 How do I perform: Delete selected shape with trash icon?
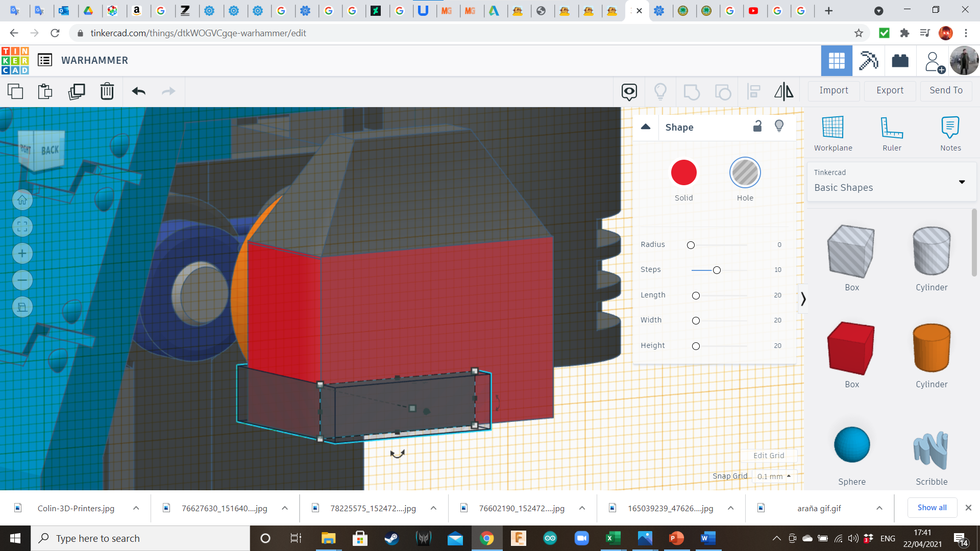[x=107, y=91]
